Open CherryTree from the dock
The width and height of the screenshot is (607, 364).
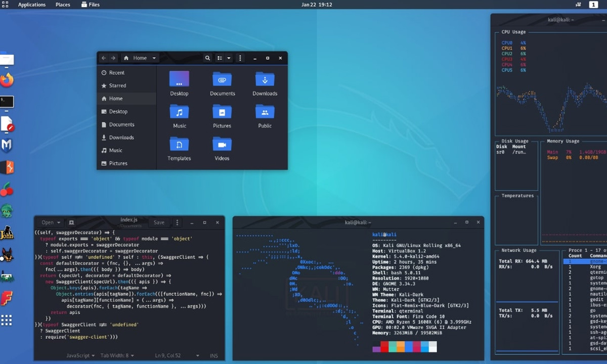(x=7, y=190)
